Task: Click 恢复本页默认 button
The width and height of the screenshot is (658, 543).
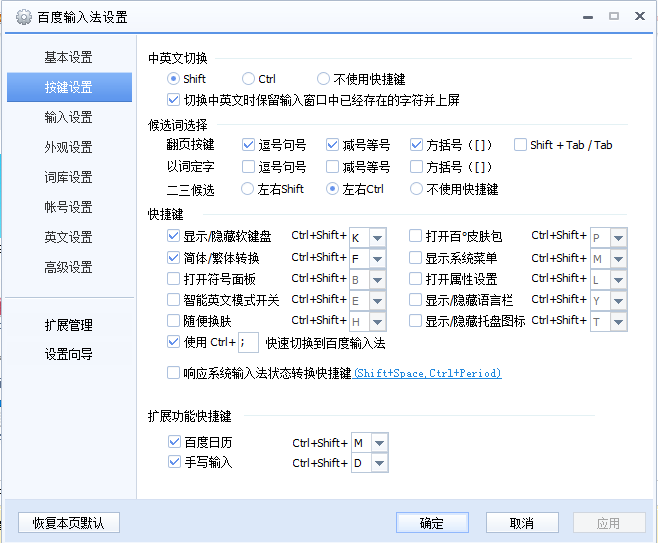Action: click(68, 523)
